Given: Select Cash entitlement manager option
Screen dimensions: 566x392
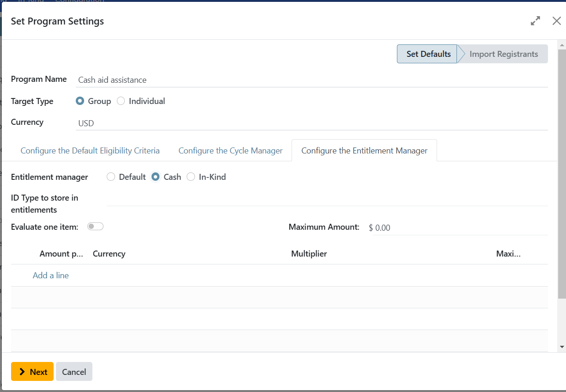Looking at the screenshot, I should pyautogui.click(x=155, y=177).
